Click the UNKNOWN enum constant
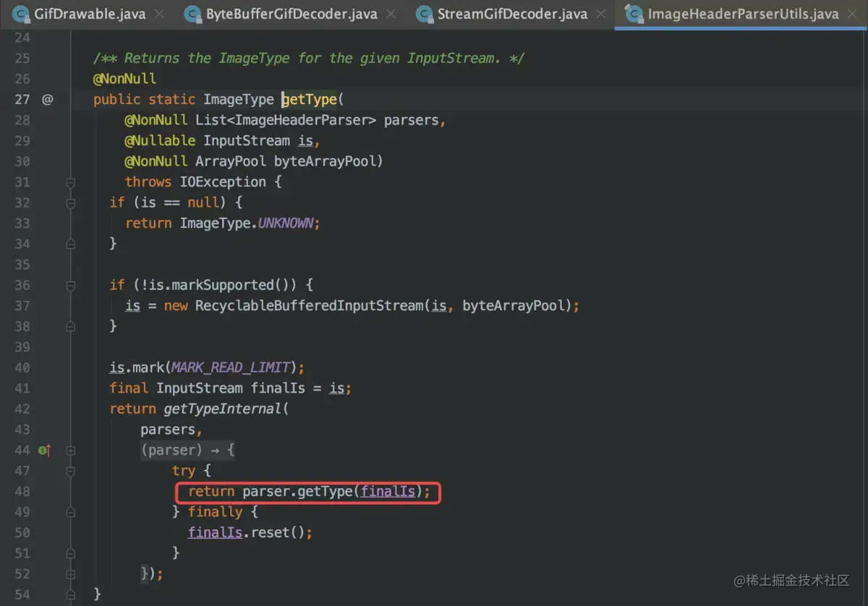Viewport: 868px width, 606px height. pyautogui.click(x=286, y=223)
